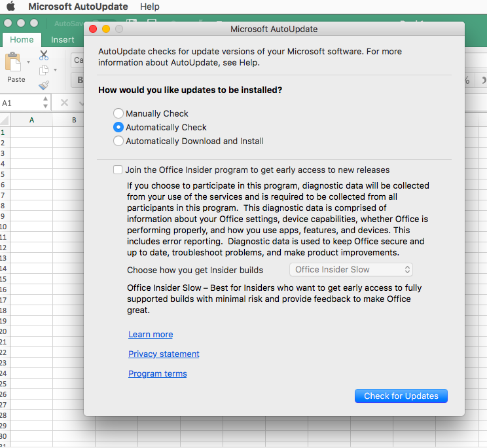Click the Name Box showing A1

[20, 103]
